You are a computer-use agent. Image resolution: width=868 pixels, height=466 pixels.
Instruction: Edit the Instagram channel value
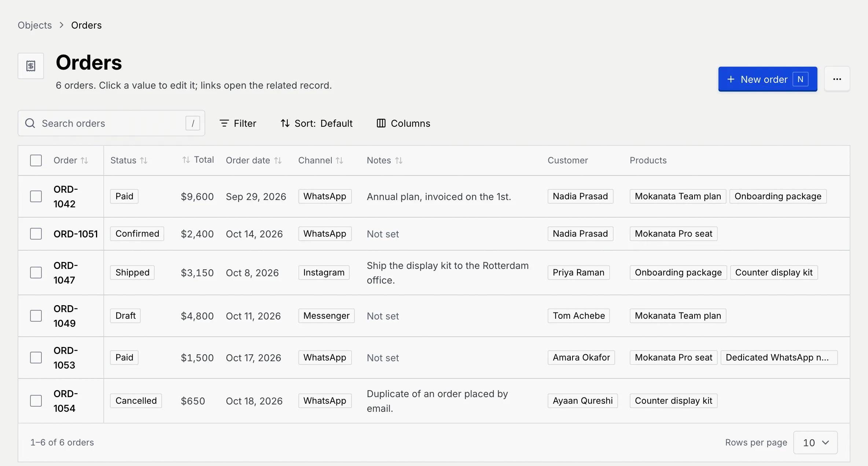point(324,273)
